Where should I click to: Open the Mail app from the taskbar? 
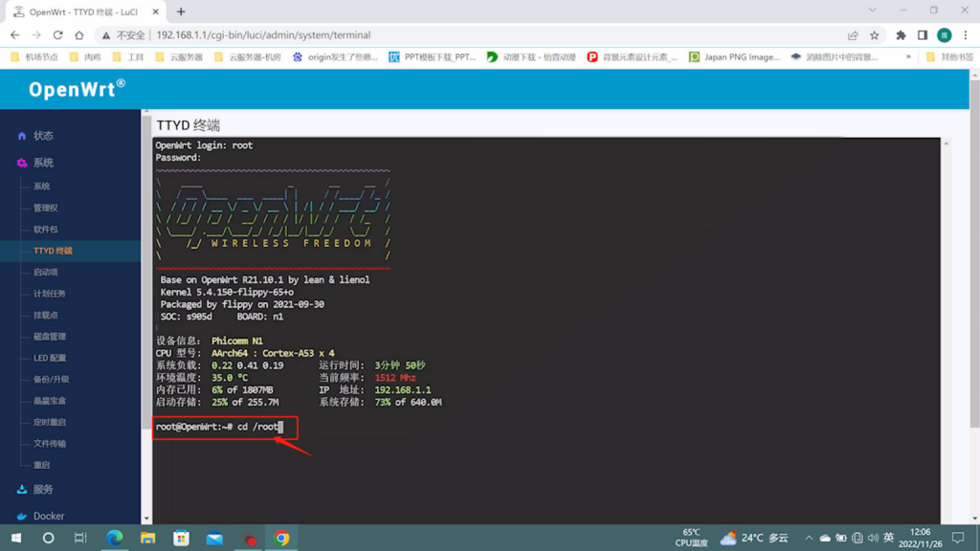point(214,538)
